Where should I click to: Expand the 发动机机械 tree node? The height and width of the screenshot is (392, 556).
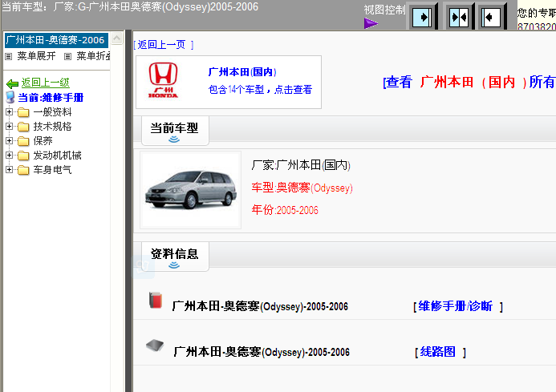coord(9,156)
